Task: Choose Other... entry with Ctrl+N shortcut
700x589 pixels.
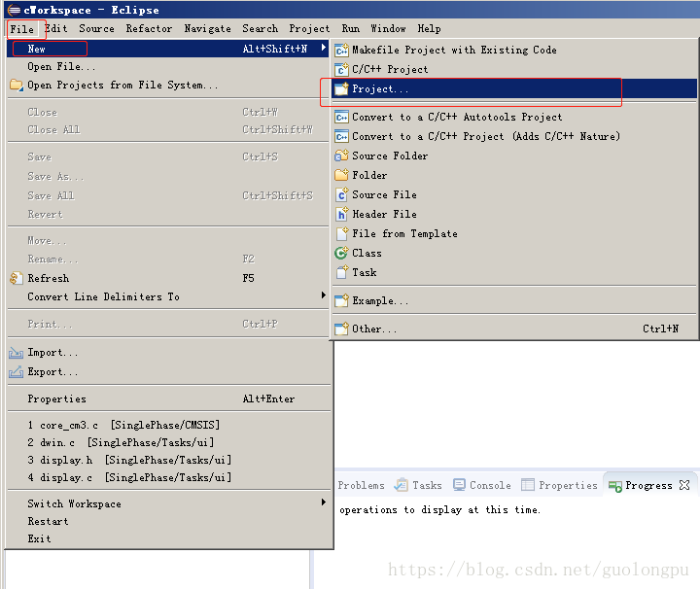Action: (x=514, y=329)
